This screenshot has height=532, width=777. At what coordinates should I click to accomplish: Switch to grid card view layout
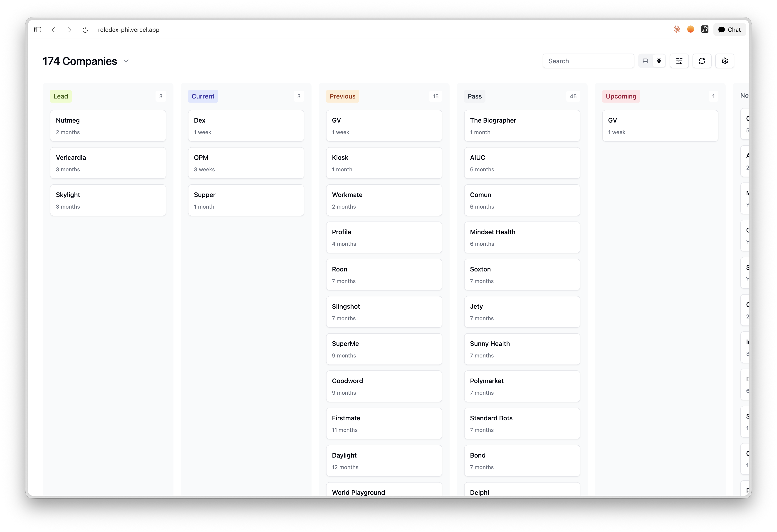[x=659, y=61]
